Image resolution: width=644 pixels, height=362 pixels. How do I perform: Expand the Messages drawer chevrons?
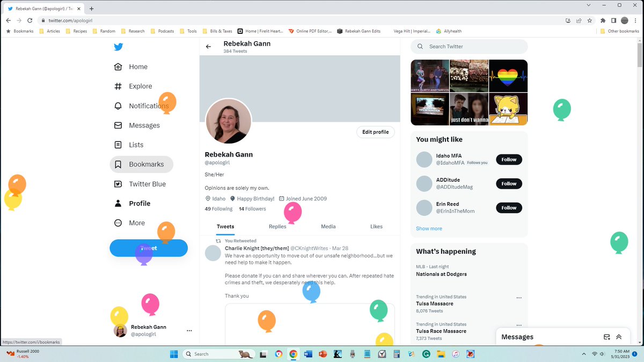point(619,337)
